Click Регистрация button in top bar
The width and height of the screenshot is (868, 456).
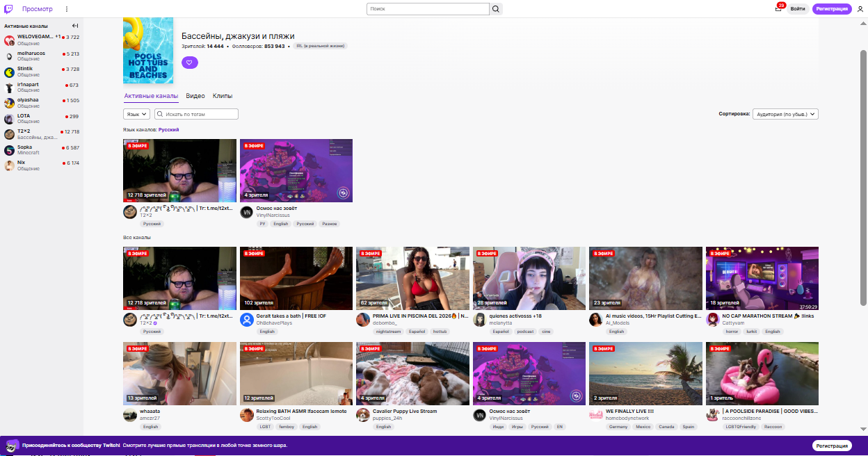832,9
